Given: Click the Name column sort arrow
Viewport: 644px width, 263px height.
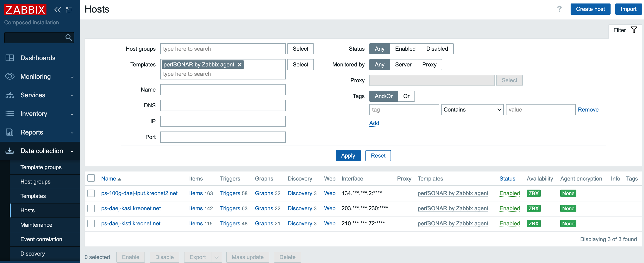Looking at the screenshot, I should [x=119, y=179].
